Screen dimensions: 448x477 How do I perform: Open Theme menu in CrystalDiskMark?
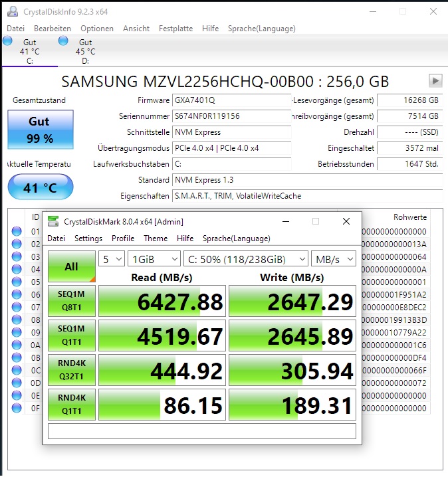156,238
